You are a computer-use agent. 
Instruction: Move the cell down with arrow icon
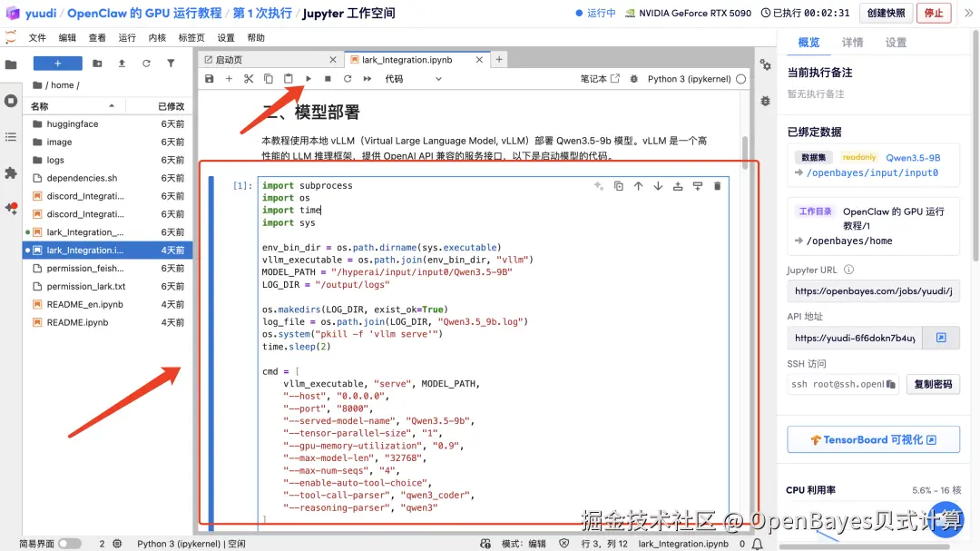[x=658, y=186]
